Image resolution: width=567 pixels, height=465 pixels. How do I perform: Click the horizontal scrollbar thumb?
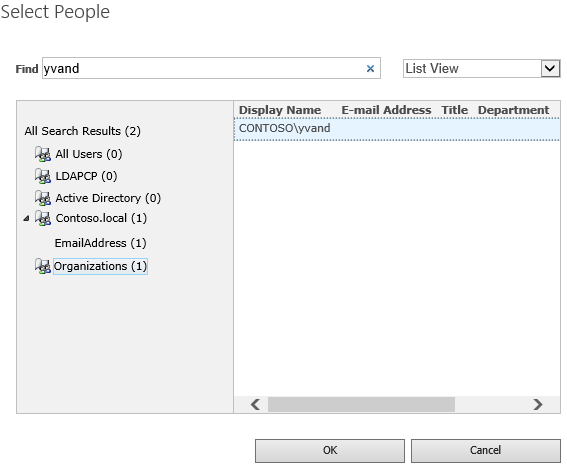(361, 404)
